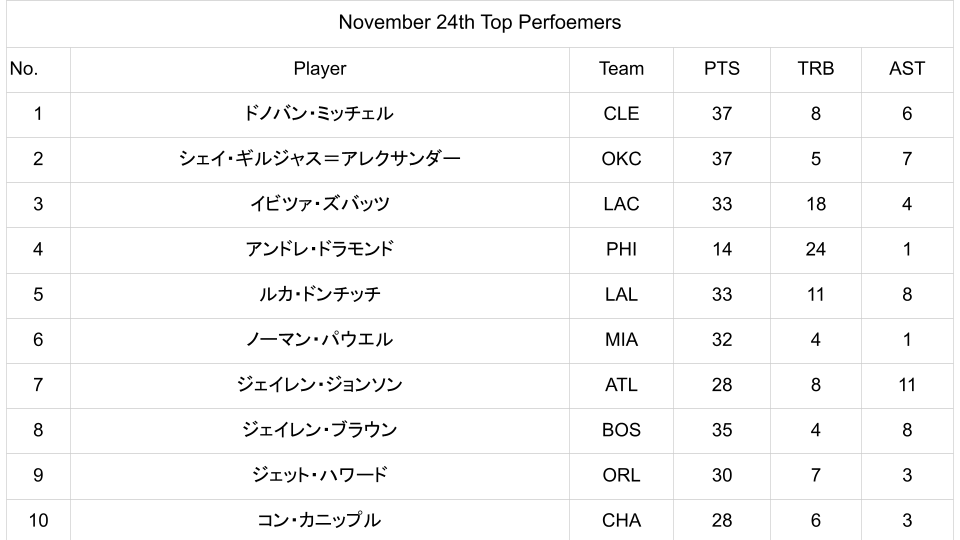Click the assists value 11 for ATL
This screenshot has width=960, height=540.
tap(906, 385)
